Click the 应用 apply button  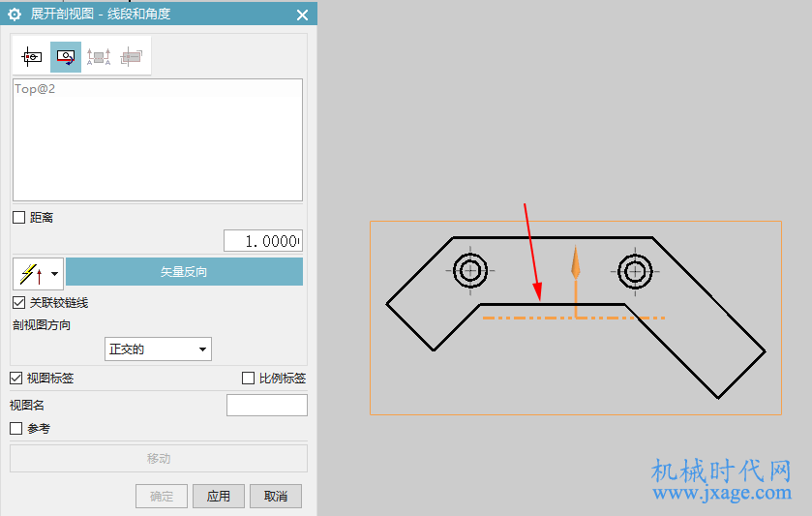pyautogui.click(x=219, y=497)
